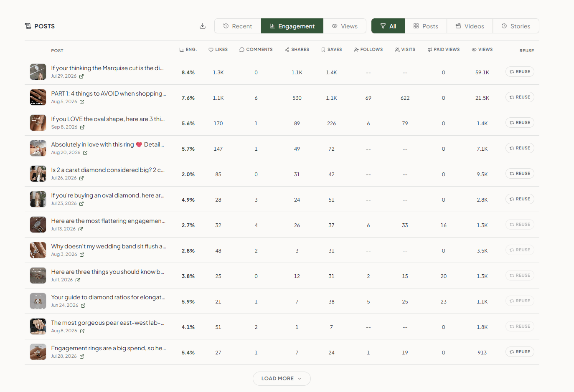
Task: Reuse the LOVE the oval shape post
Action: pos(520,123)
